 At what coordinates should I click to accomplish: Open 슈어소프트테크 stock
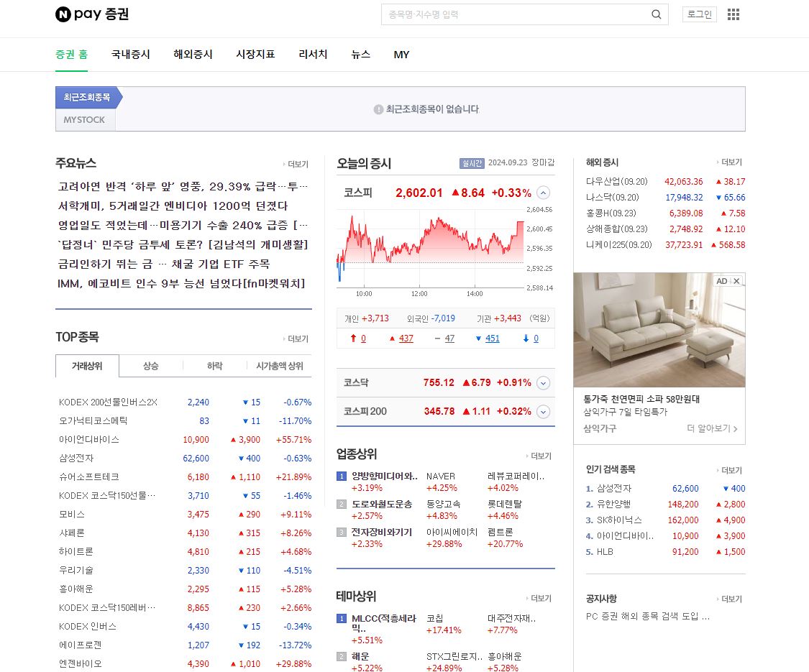click(88, 477)
